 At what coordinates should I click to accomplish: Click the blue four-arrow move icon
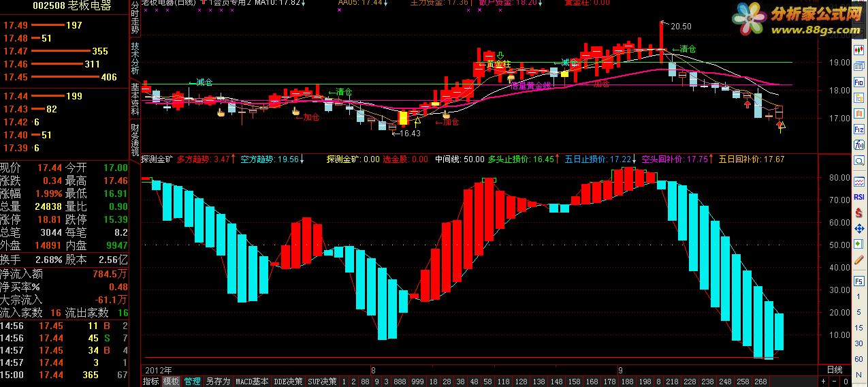click(859, 229)
